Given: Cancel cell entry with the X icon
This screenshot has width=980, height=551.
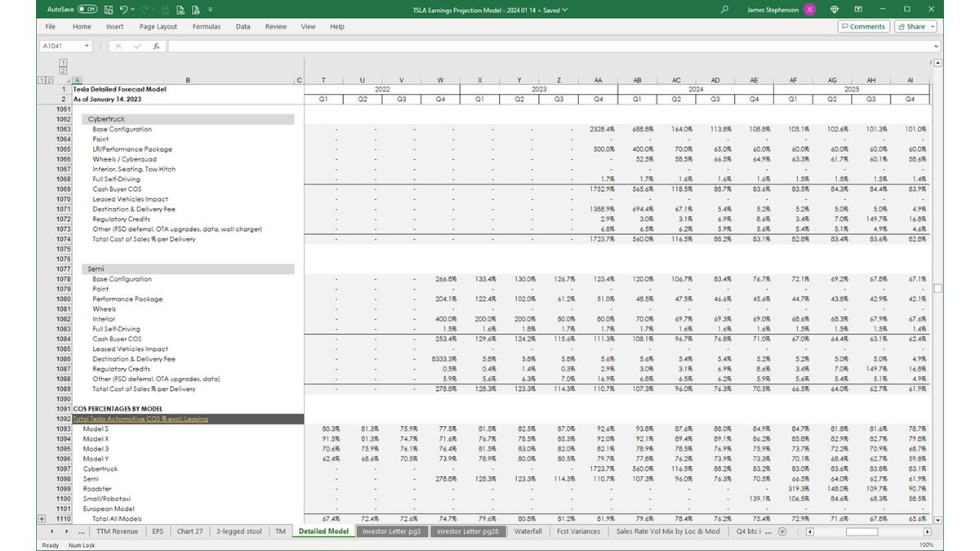Looking at the screenshot, I should coord(118,47).
